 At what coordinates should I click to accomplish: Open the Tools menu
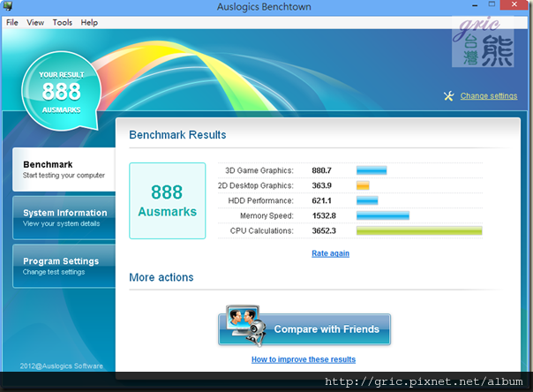pos(62,22)
